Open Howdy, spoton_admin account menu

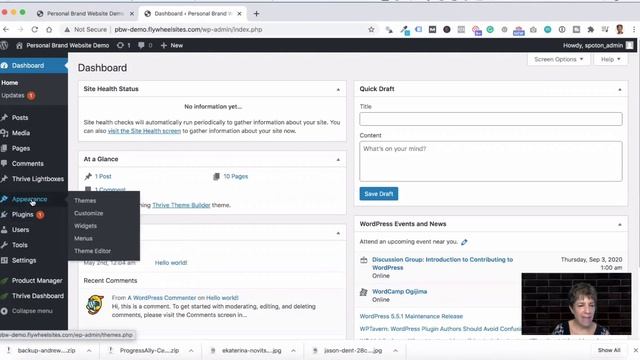[x=598, y=45]
